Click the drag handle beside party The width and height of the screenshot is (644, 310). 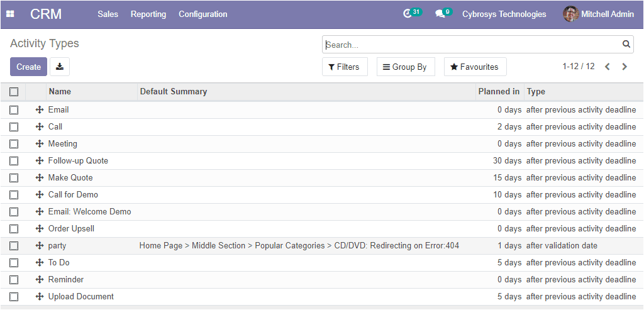[40, 245]
